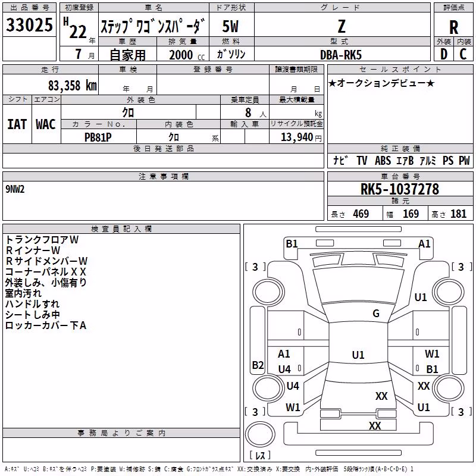Viewport: 476px width, 476px height.
Task: Click the アルミ equipment entry
Action: click(428, 160)
